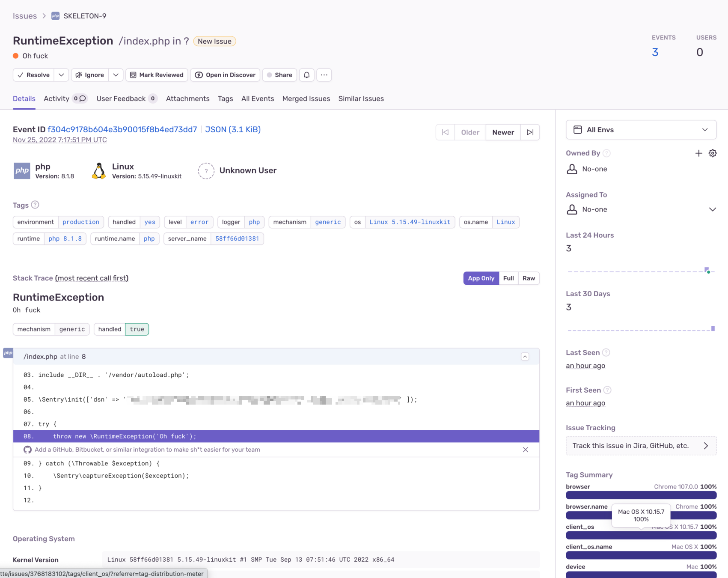Click the environment production tag value

coord(81,222)
